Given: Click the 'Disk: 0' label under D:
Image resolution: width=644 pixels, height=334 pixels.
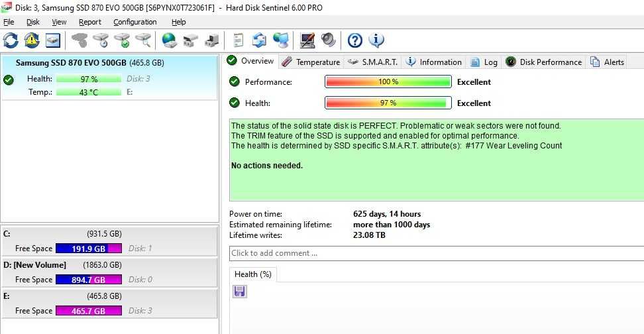Looking at the screenshot, I should click(140, 280).
